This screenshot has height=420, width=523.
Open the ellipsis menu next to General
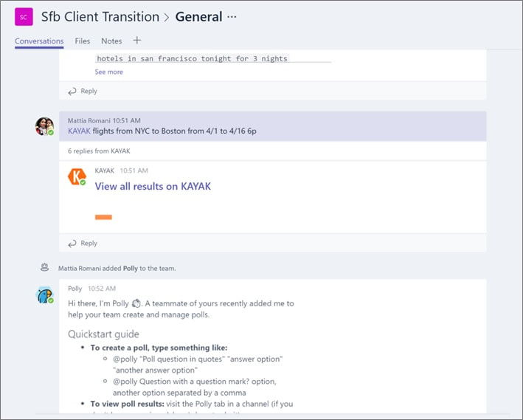pos(232,17)
